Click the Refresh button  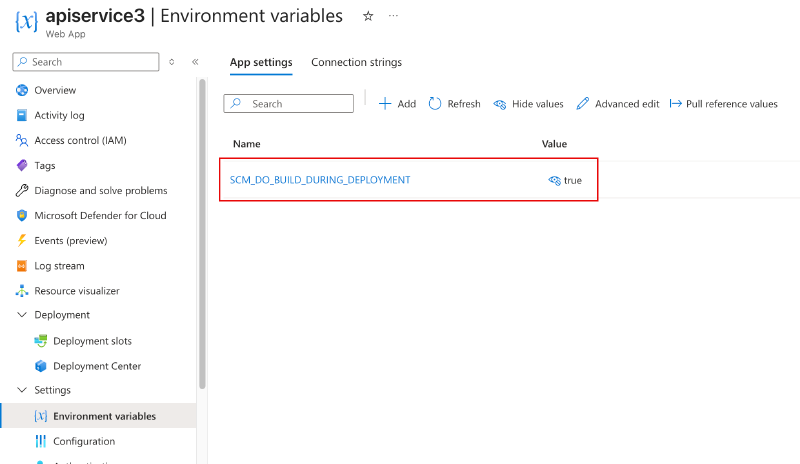[454, 104]
